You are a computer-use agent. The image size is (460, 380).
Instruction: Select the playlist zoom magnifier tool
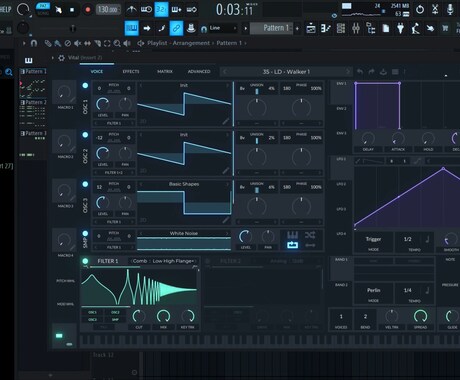pos(117,43)
